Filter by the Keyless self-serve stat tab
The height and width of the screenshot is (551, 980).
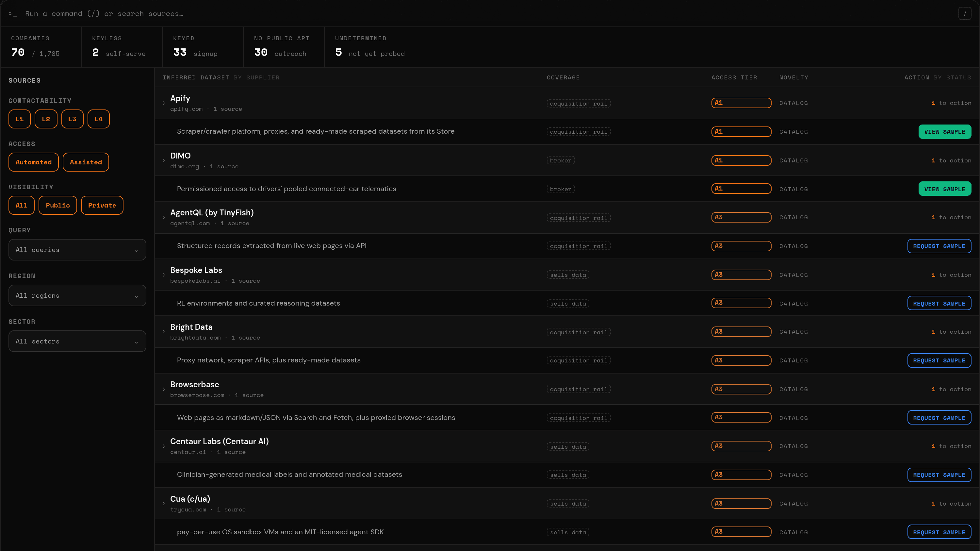(122, 47)
